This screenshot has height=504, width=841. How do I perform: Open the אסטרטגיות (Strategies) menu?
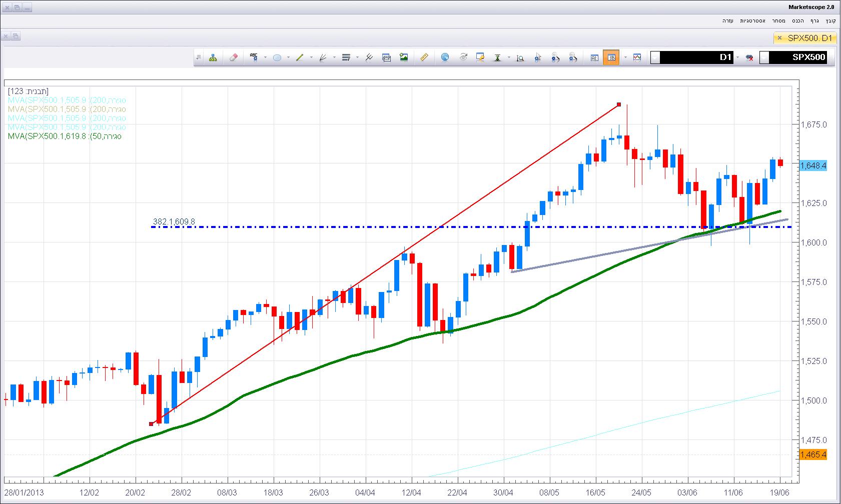tap(752, 20)
